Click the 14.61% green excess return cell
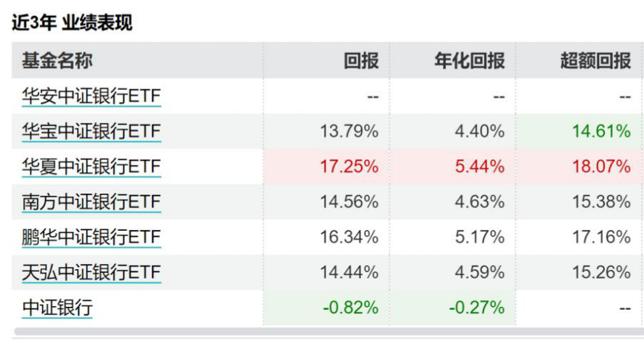The image size is (644, 346). pos(601,131)
